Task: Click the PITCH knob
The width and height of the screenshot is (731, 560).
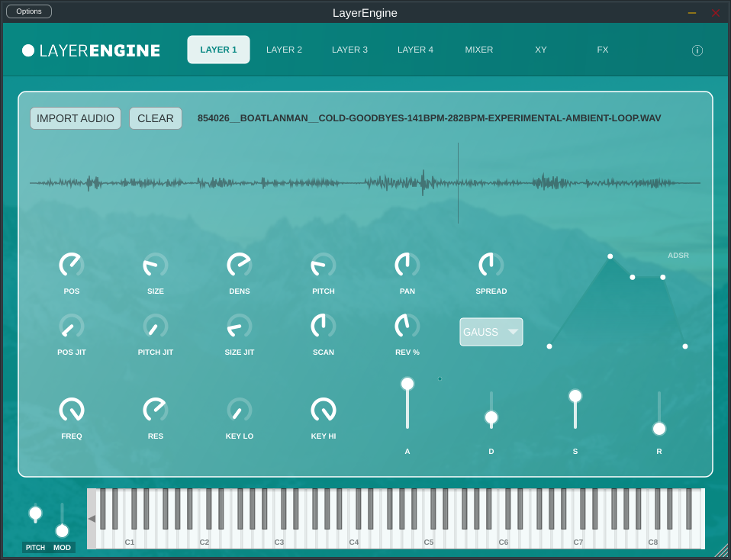Action: [323, 265]
